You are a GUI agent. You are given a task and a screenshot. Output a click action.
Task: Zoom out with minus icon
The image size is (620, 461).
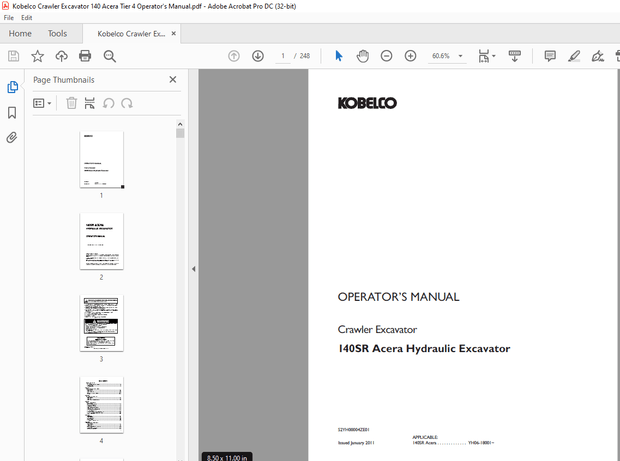pos(386,56)
